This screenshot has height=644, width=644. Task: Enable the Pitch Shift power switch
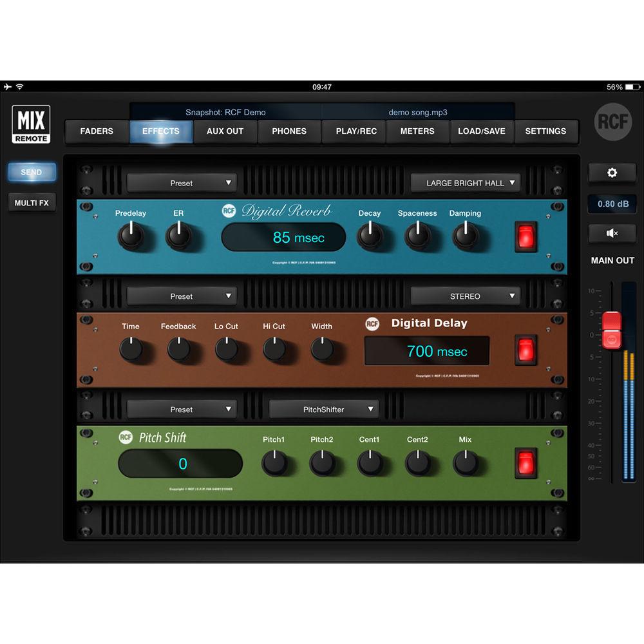(x=526, y=462)
